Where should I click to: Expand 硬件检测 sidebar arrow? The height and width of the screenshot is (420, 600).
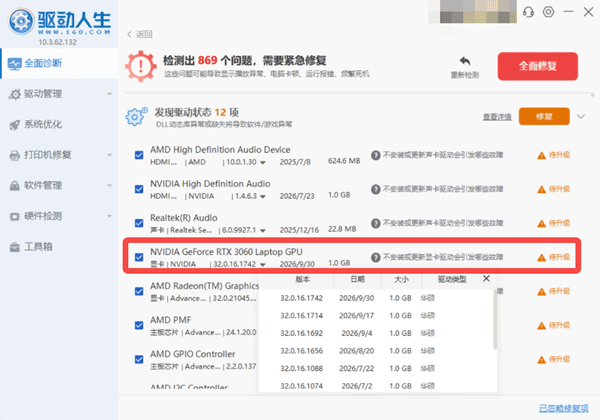(109, 217)
